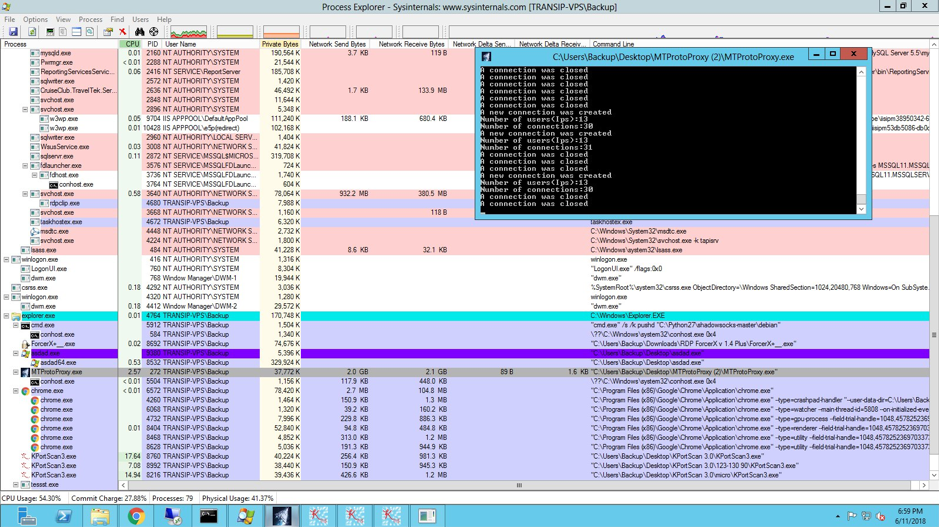The height and width of the screenshot is (527, 939).
Task: Toggle Show Process Tree toolbar icon
Action: (63, 32)
